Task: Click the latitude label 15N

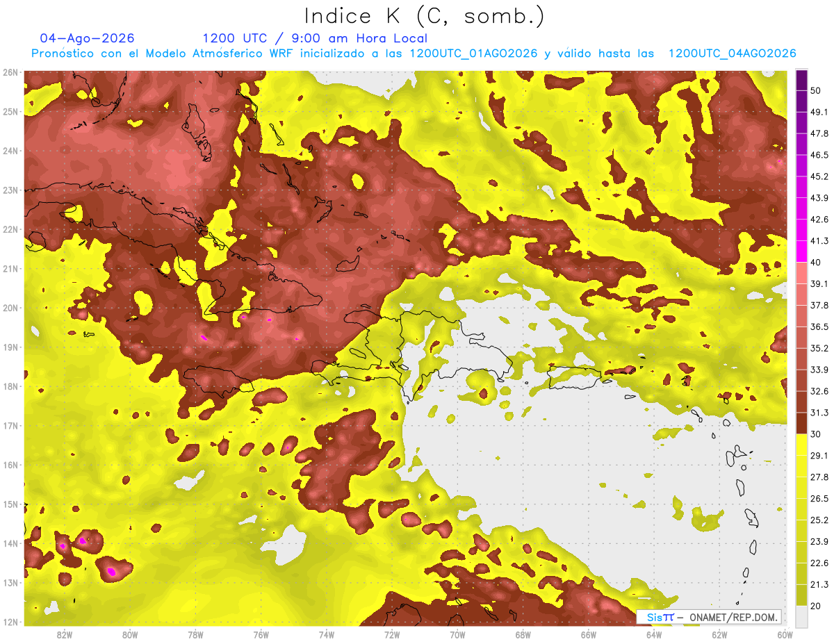Action: 10,504
